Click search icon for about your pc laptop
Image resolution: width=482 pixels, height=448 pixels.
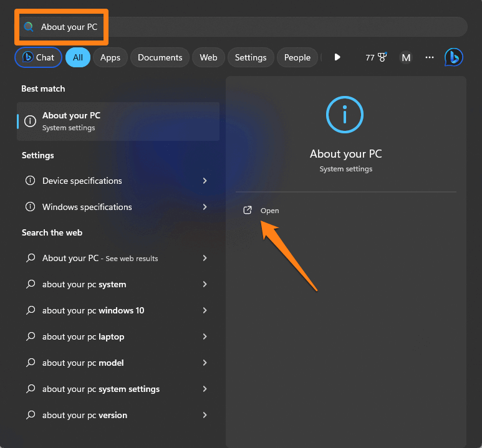coord(31,336)
